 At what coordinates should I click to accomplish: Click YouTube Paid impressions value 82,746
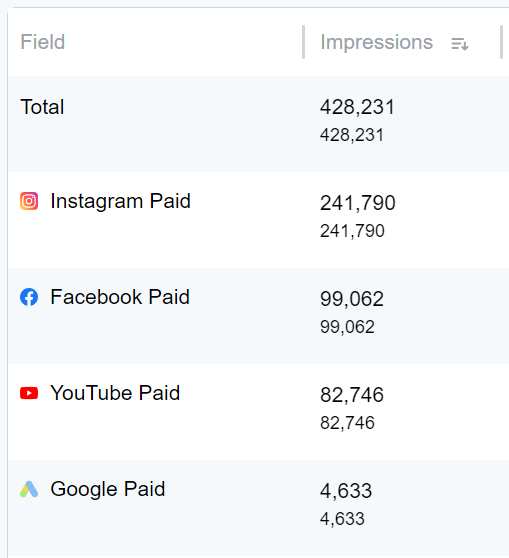[x=352, y=395]
